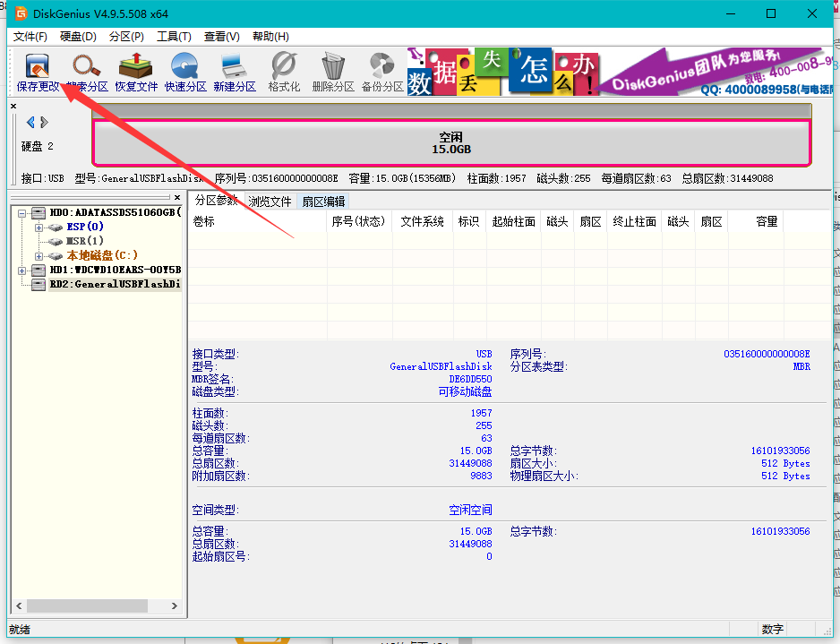Screen dimensions: 840x644
Task: Select the RD2 GeneralUSBFlashDisk in the tree
Action: tap(107, 284)
